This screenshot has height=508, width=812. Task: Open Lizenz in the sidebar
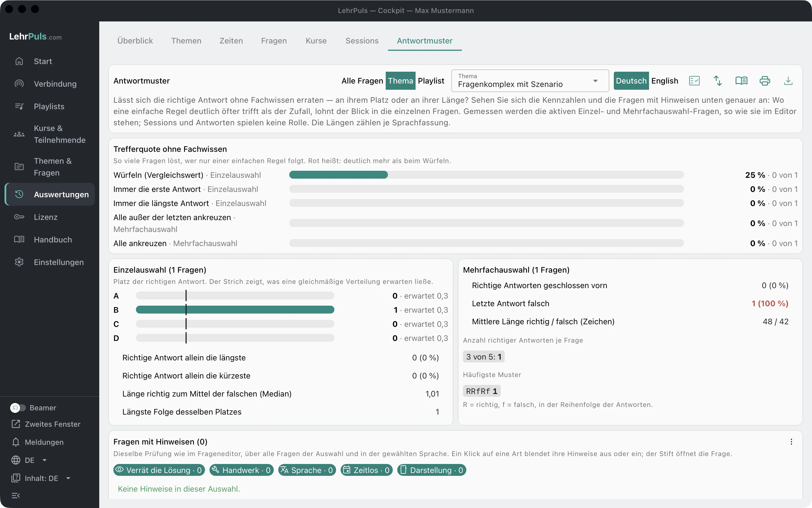click(50, 217)
